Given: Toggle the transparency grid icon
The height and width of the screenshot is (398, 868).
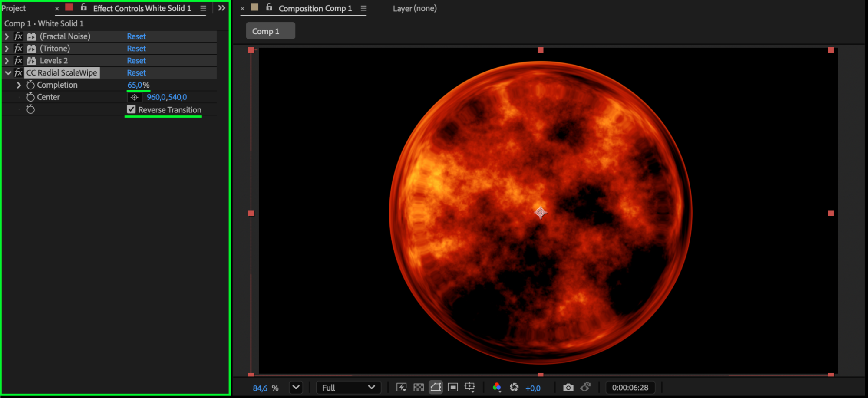Looking at the screenshot, I should 418,388.
